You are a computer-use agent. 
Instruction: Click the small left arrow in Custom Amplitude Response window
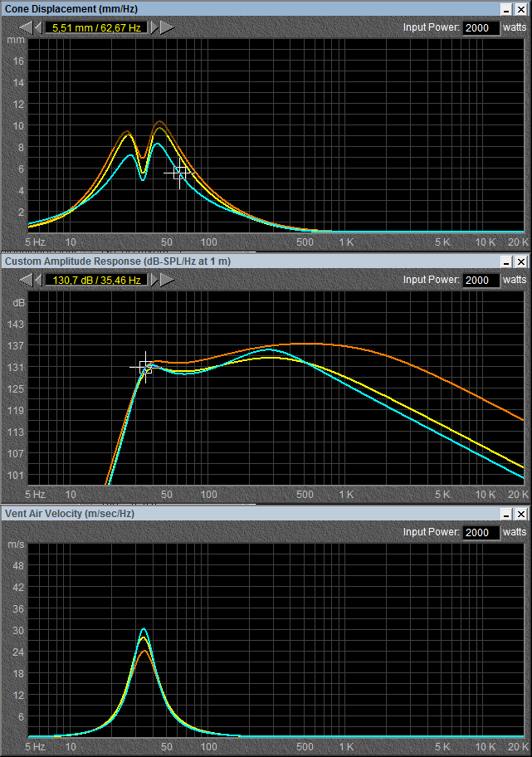pos(38,280)
